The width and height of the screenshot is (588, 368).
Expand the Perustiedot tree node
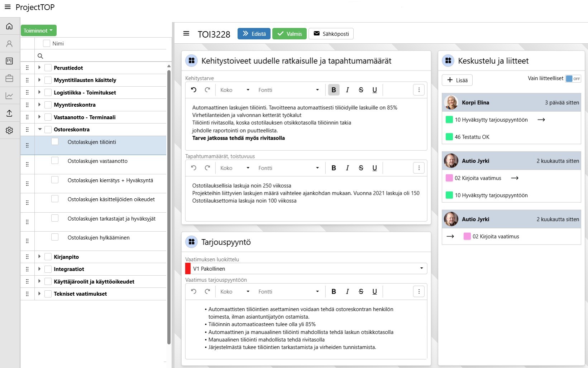(x=39, y=68)
